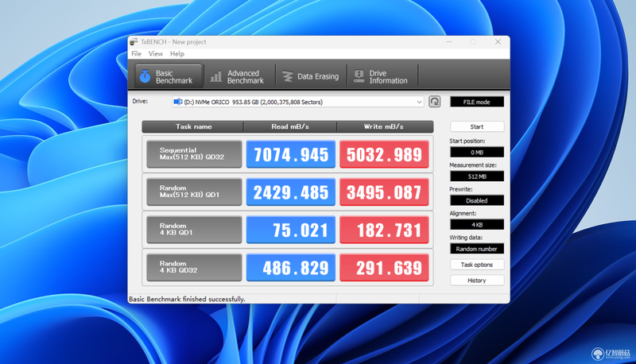
Task: Change the Prewrite Disabled setting
Action: point(476,200)
